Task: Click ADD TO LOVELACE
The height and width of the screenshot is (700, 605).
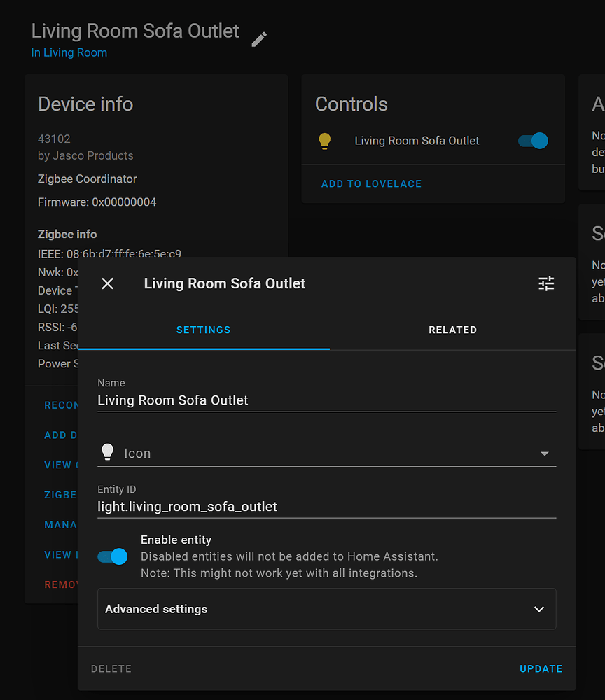Action: click(x=371, y=183)
